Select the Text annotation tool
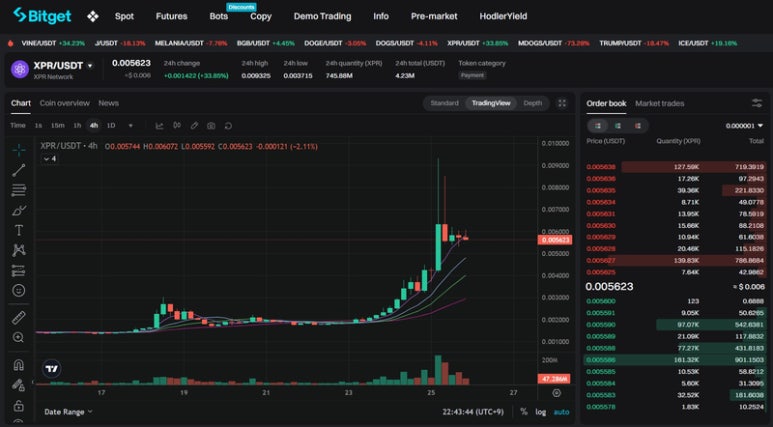 tap(19, 230)
